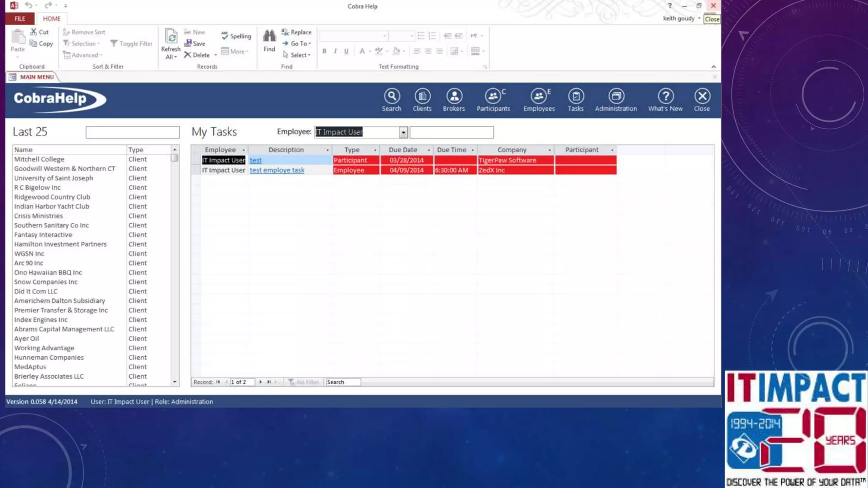This screenshot has height=488, width=868.
Task: Expand the Employee combo box dropdown
Action: (403, 132)
